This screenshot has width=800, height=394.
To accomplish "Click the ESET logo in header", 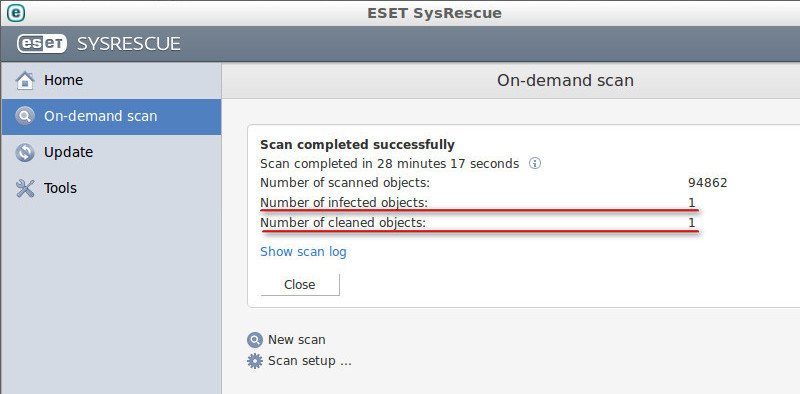I will pos(42,44).
